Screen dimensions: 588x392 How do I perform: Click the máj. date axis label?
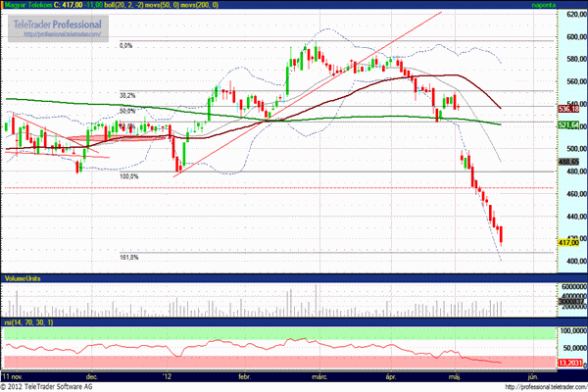point(455,376)
